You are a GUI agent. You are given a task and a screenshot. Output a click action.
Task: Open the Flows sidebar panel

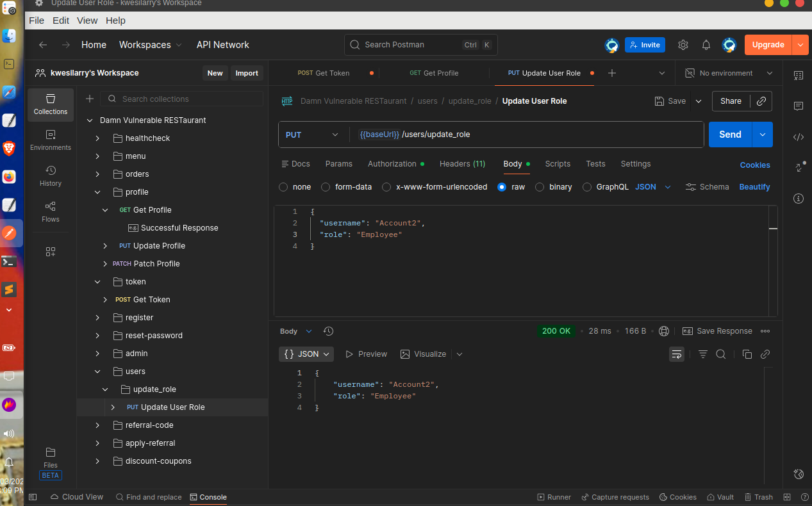coord(50,211)
